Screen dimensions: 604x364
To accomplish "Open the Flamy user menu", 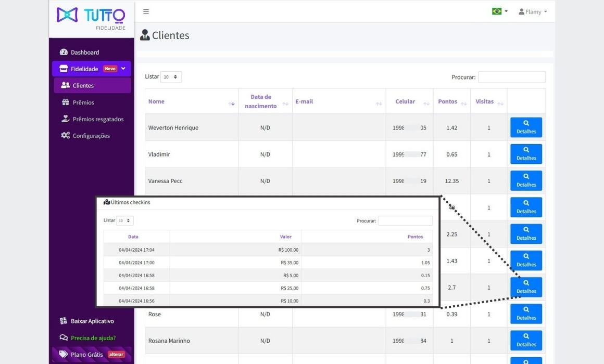I will coord(533,11).
